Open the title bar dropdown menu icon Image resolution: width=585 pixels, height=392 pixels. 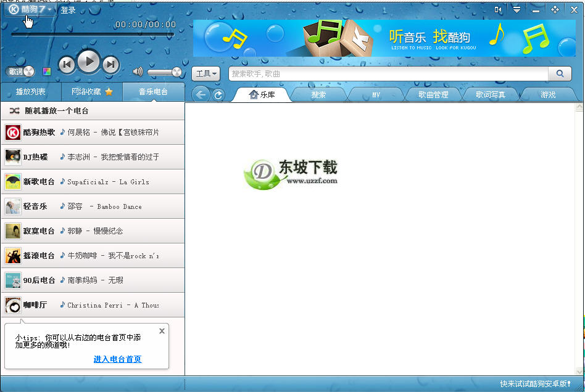point(517,10)
